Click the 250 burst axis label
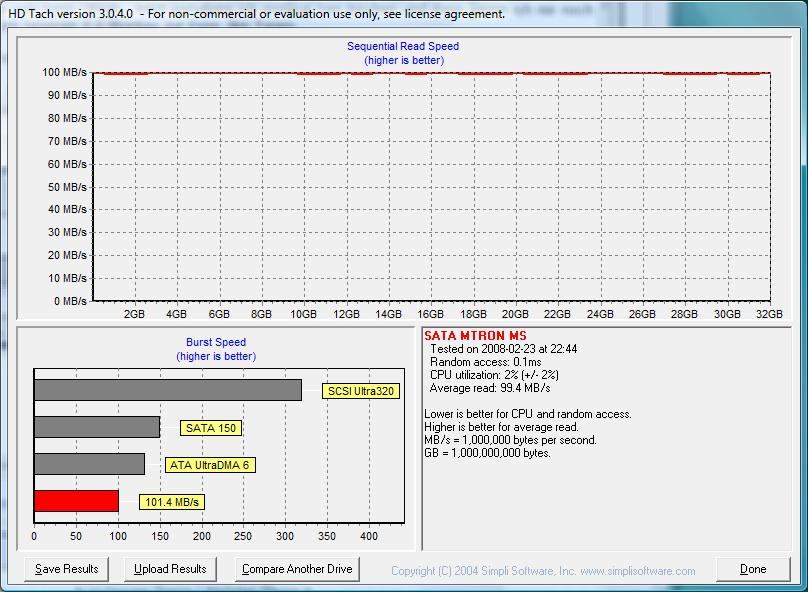Screen dimensions: 808x592 point(243,536)
